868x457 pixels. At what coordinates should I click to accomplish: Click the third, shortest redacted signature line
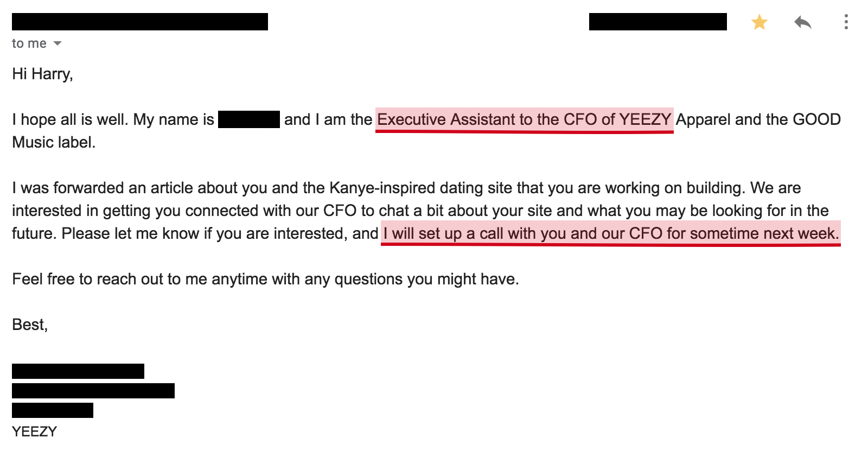[53, 410]
